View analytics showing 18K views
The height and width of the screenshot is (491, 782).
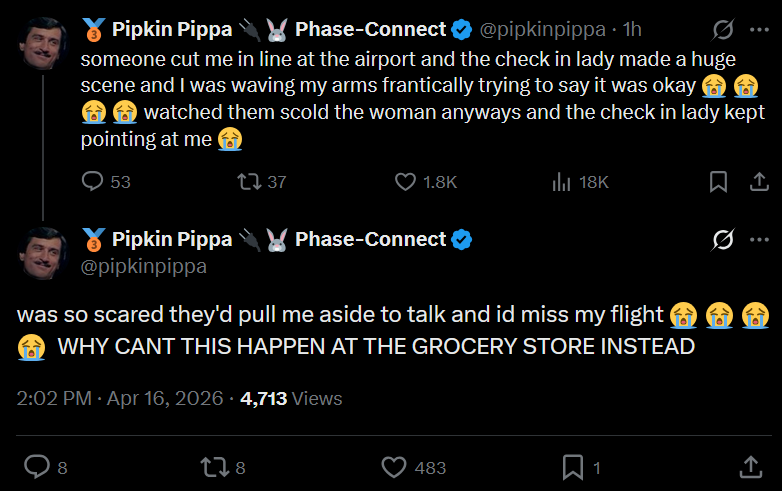[x=561, y=182]
